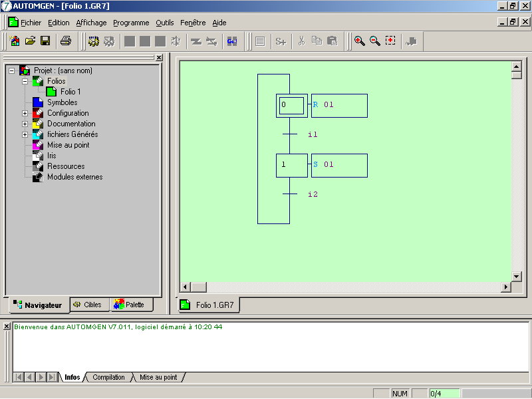Click the GO toolbar icon

231,41
